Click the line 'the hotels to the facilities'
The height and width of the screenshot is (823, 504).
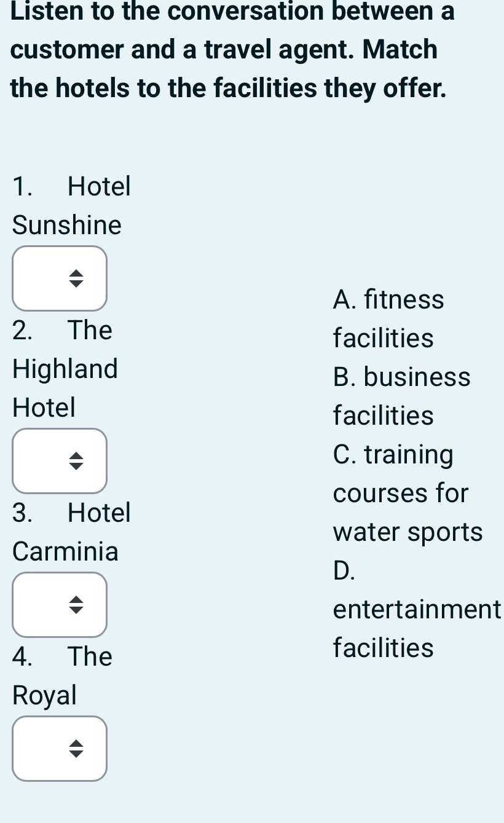(228, 89)
